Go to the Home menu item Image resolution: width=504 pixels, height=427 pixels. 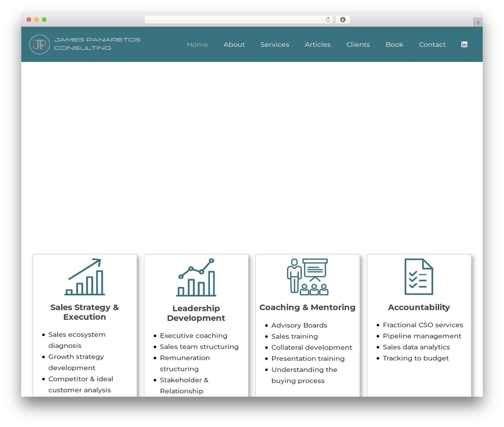197,45
